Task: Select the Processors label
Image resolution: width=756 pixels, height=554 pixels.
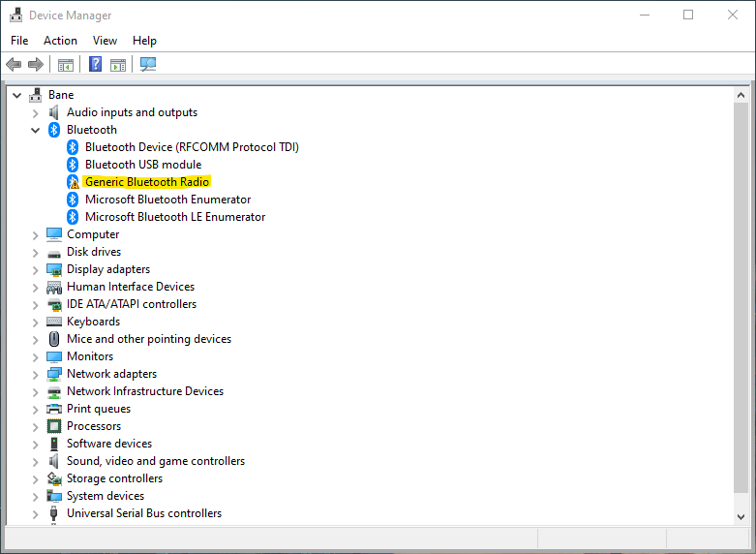Action: click(94, 426)
